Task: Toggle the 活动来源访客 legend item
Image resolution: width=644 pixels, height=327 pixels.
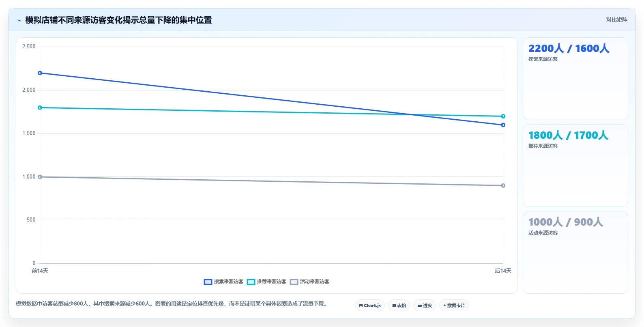Action: pyautogui.click(x=309, y=282)
